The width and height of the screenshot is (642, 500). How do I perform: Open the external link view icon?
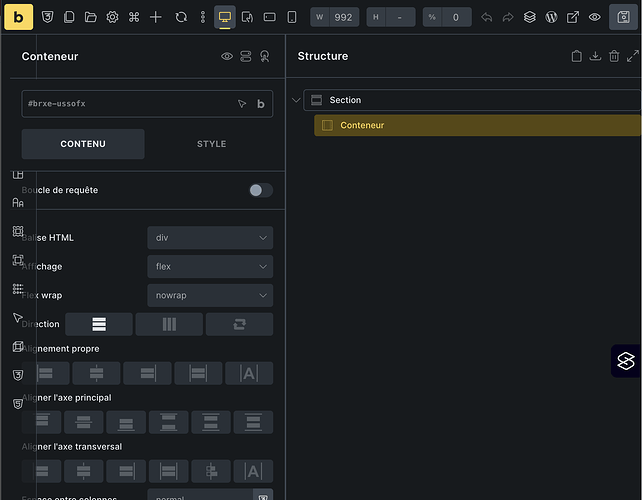573,17
